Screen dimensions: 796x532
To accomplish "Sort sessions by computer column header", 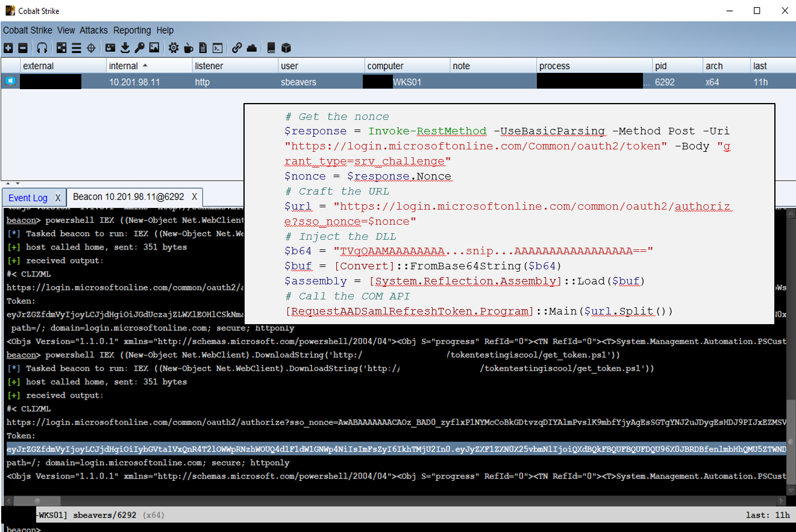I will pyautogui.click(x=407, y=66).
